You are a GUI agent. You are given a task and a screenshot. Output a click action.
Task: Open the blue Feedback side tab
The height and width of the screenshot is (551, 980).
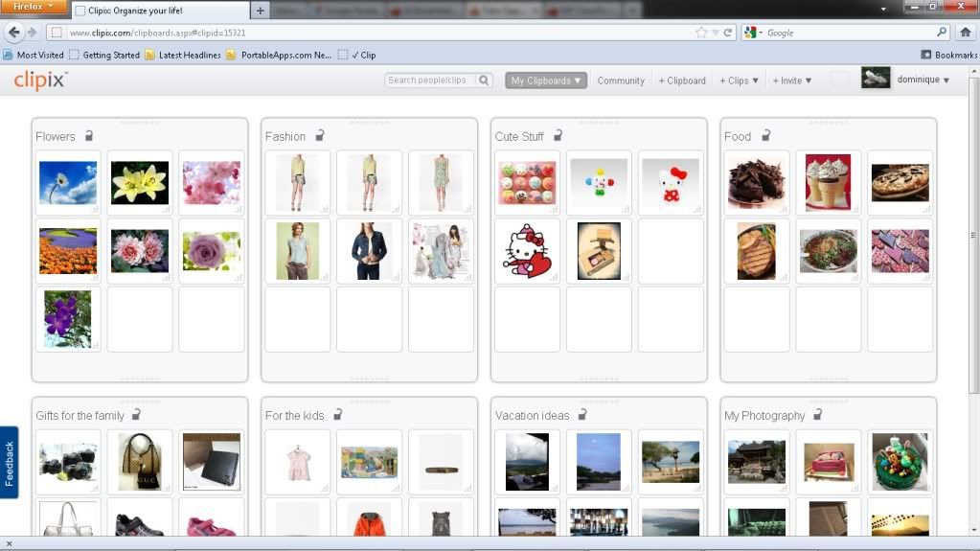coord(9,463)
